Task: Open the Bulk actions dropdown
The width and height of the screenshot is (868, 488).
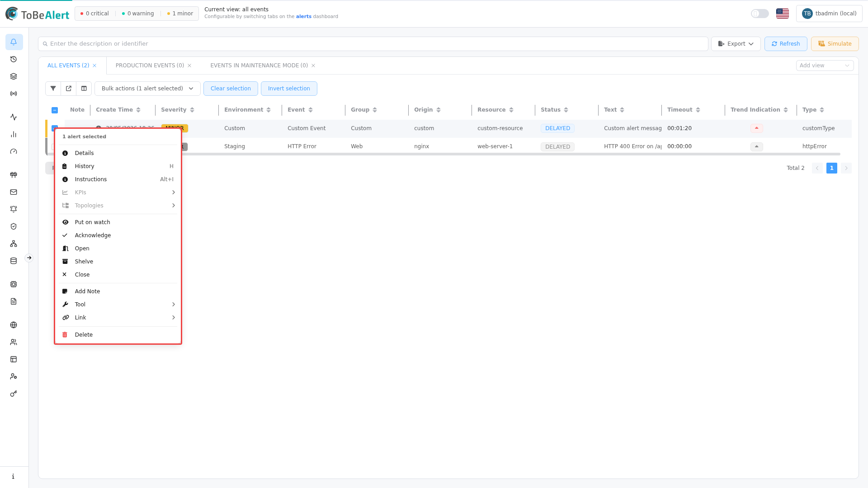Action: tap(147, 89)
